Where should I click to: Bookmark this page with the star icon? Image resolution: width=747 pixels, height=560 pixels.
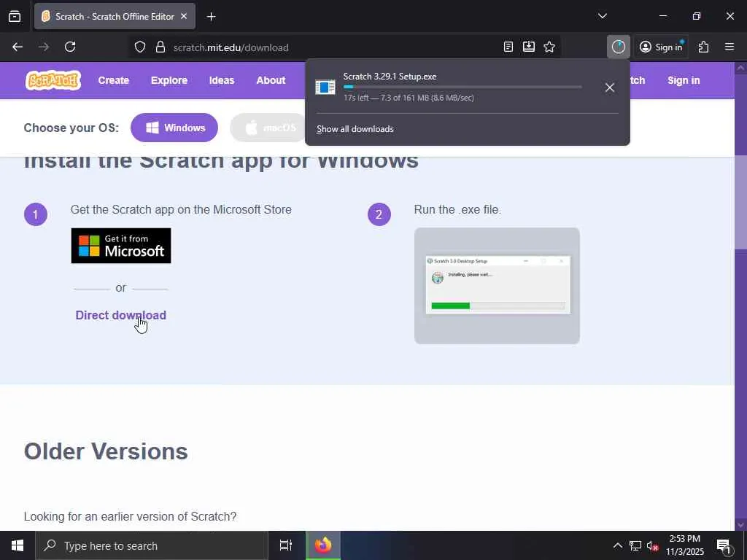coord(549,47)
